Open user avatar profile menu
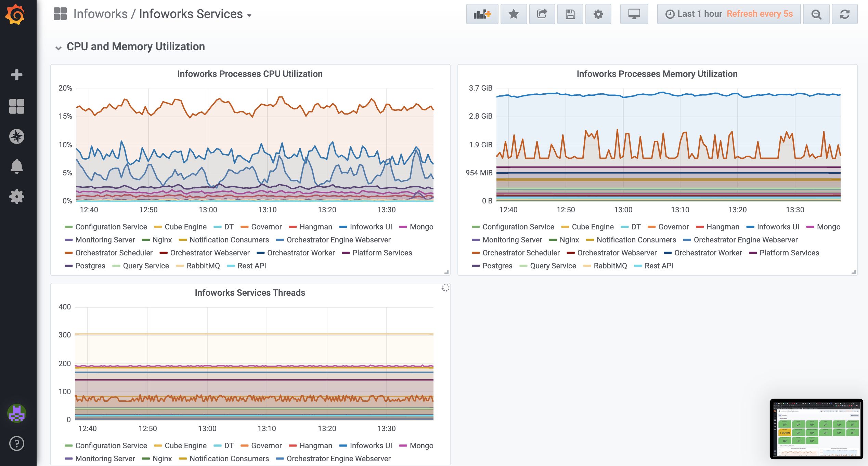The width and height of the screenshot is (868, 466). 16,413
